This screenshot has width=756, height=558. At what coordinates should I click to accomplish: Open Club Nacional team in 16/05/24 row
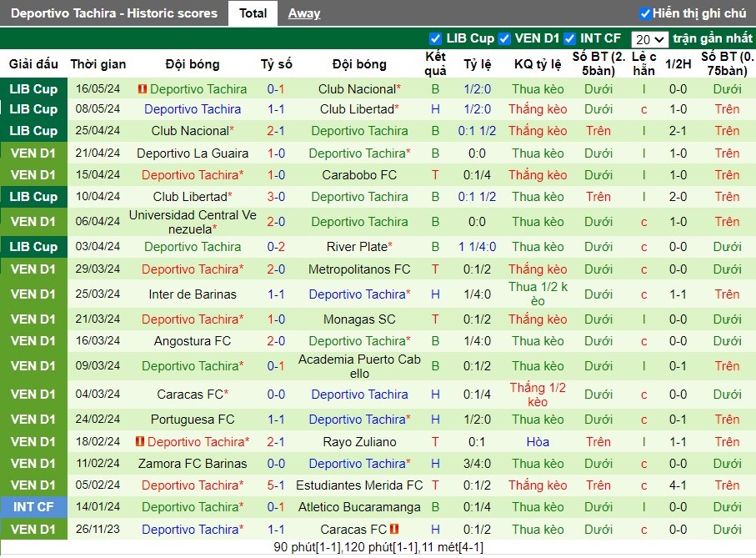(x=359, y=89)
